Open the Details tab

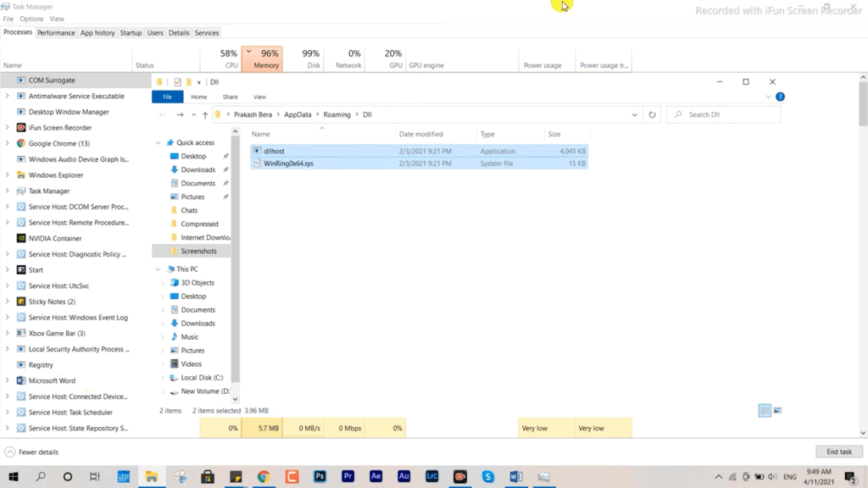click(179, 33)
